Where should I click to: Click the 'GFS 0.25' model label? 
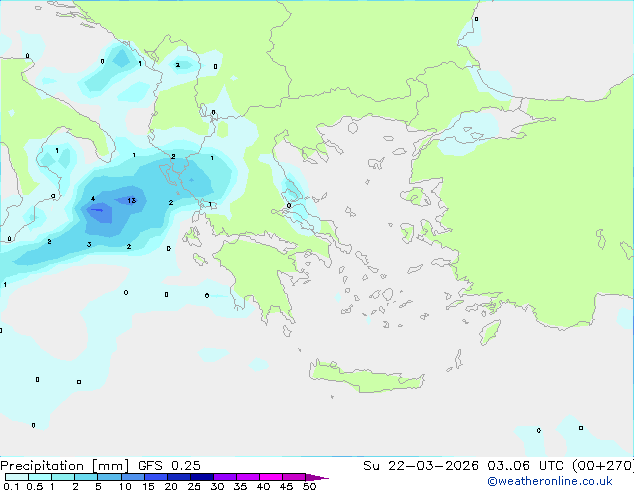(x=169, y=466)
